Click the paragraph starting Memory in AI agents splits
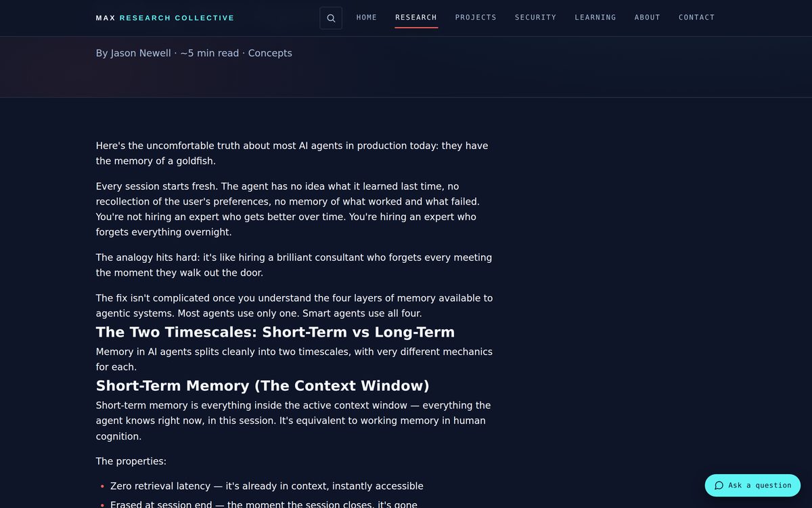 tap(294, 359)
